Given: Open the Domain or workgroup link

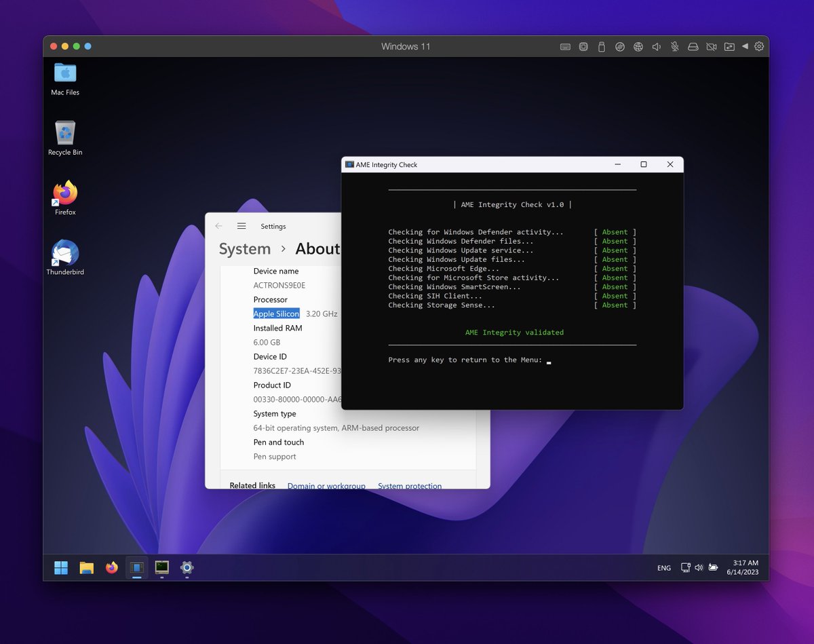Looking at the screenshot, I should pos(326,486).
